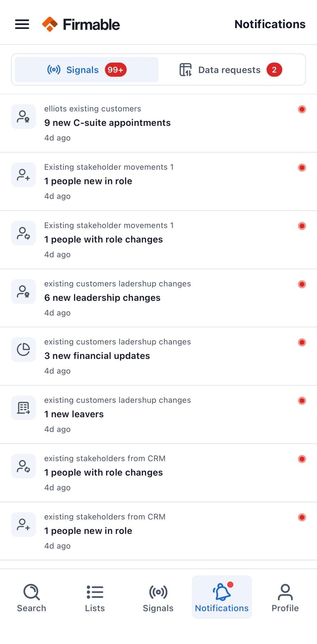The width and height of the screenshot is (317, 644).
Task: Go to Search in bottom navigation
Action: (32, 598)
